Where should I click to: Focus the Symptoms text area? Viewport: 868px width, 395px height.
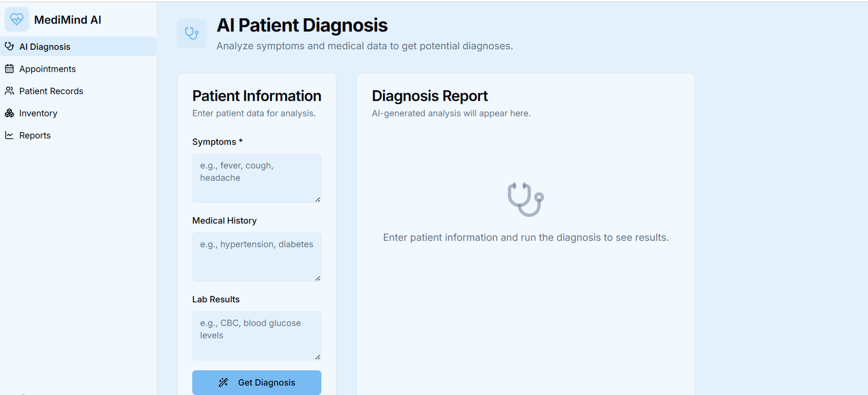tap(256, 178)
